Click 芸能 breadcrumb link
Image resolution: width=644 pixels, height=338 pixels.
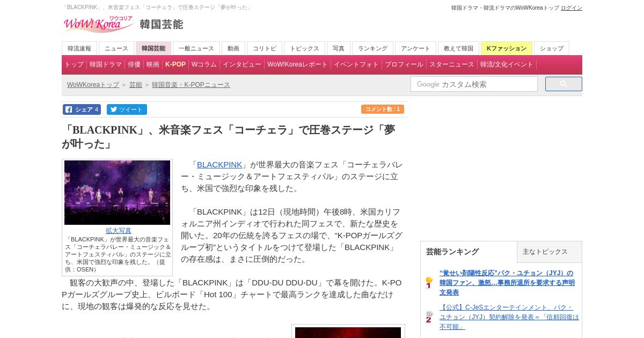point(136,85)
